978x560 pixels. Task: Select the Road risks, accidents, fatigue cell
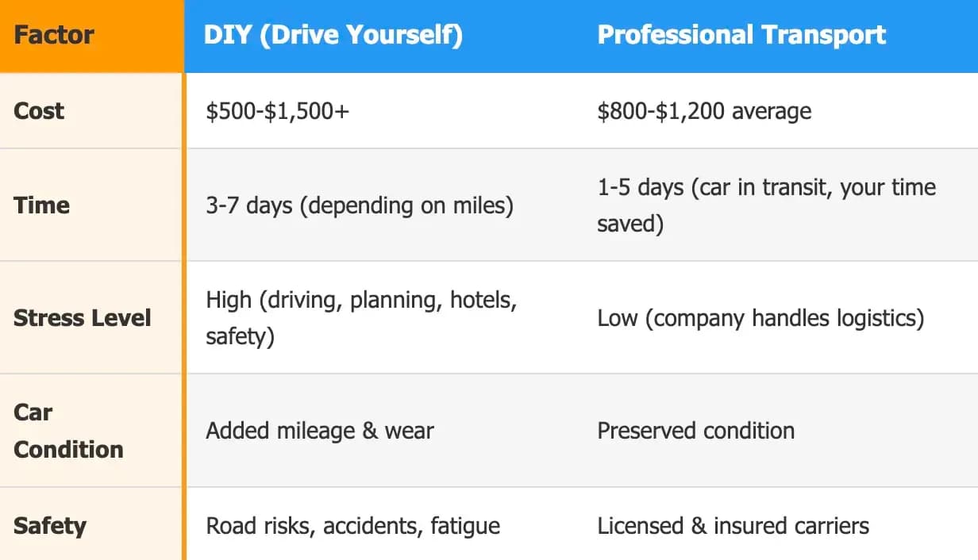click(352, 525)
